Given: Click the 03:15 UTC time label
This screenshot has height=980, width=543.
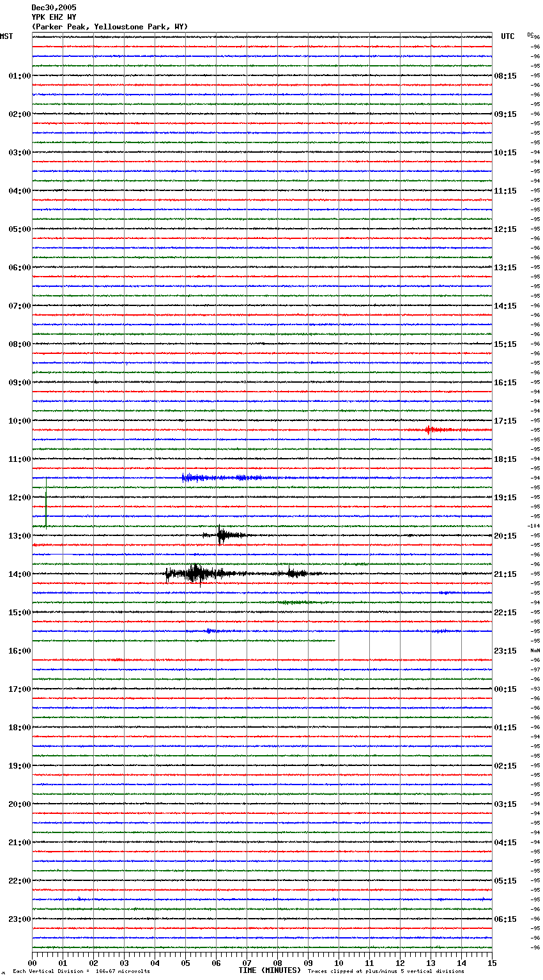Looking at the screenshot, I should 505,804.
